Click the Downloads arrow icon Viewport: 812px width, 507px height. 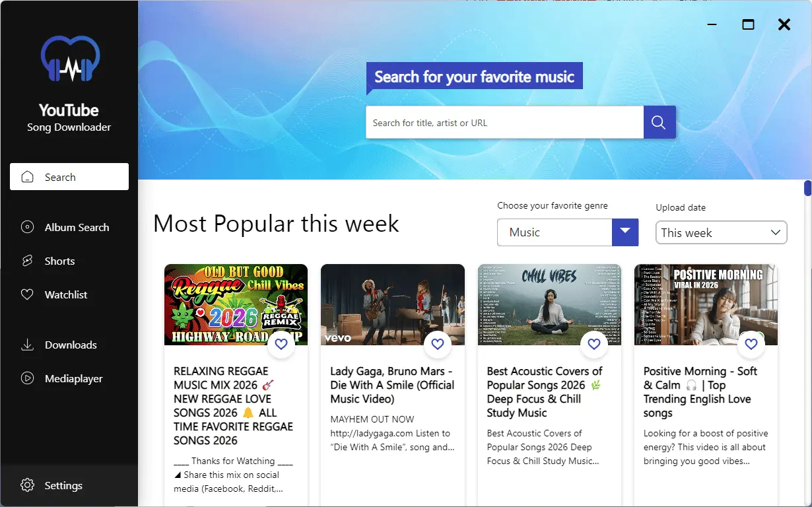pos(27,345)
